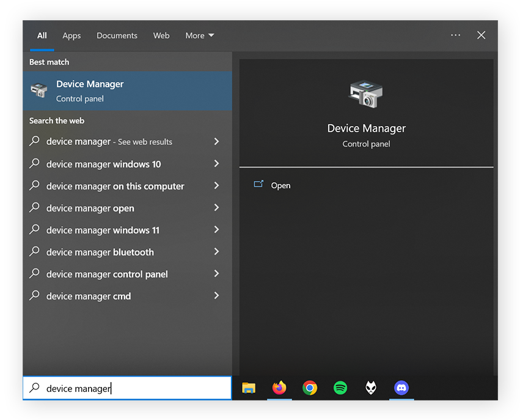Switch to the Apps tab
This screenshot has width=520, height=420.
[x=71, y=35]
